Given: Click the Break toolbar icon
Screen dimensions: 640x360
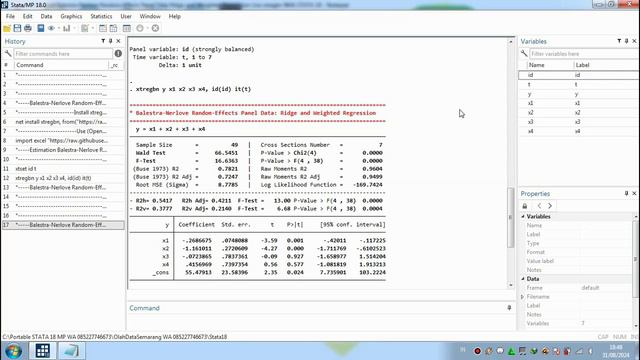Looking at the screenshot, I should click(x=155, y=28).
